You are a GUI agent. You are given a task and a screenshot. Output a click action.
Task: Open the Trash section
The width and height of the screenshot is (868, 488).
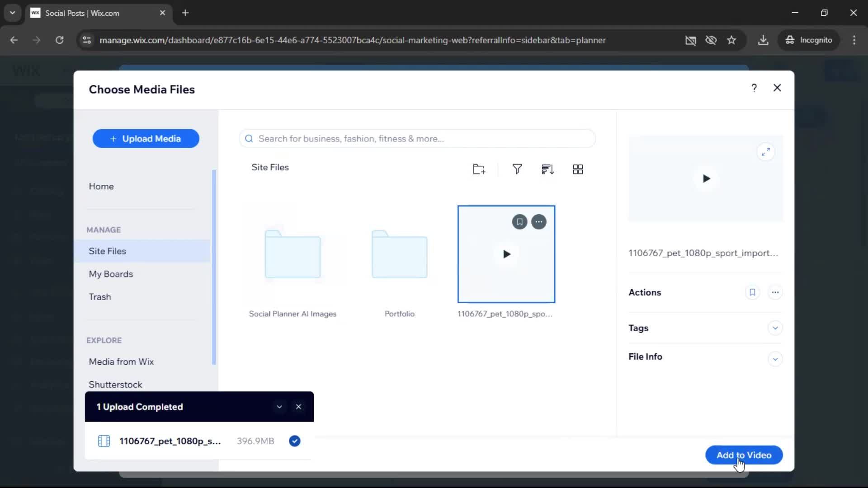pos(100,297)
